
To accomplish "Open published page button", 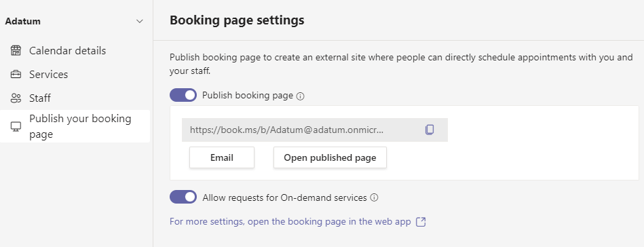I will (330, 157).
